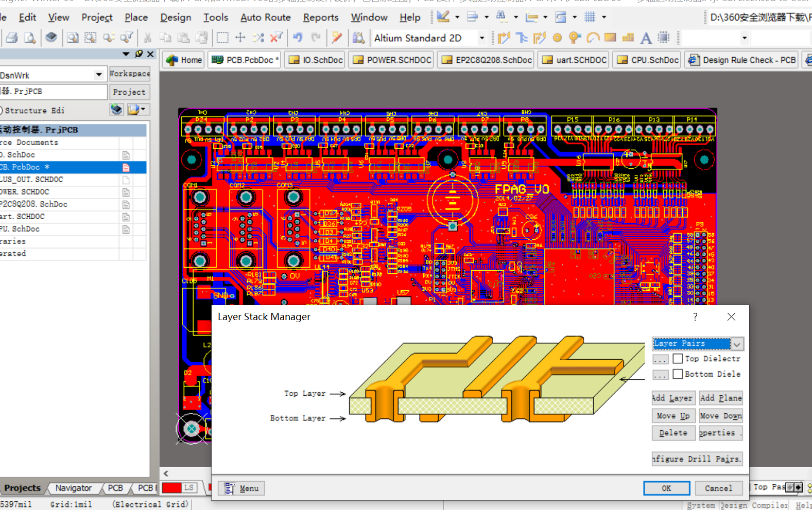
Task: Open the DsnWrk workspace dropdown
Action: click(x=98, y=75)
